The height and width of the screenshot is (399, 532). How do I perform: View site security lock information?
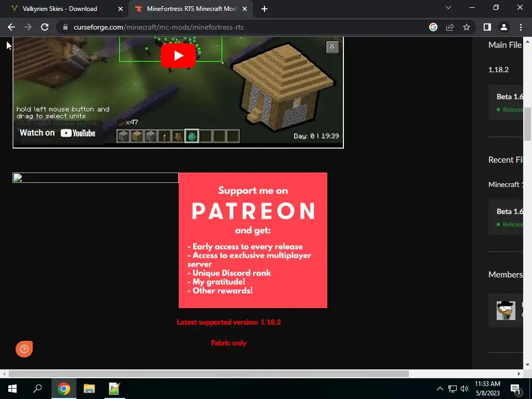65,27
